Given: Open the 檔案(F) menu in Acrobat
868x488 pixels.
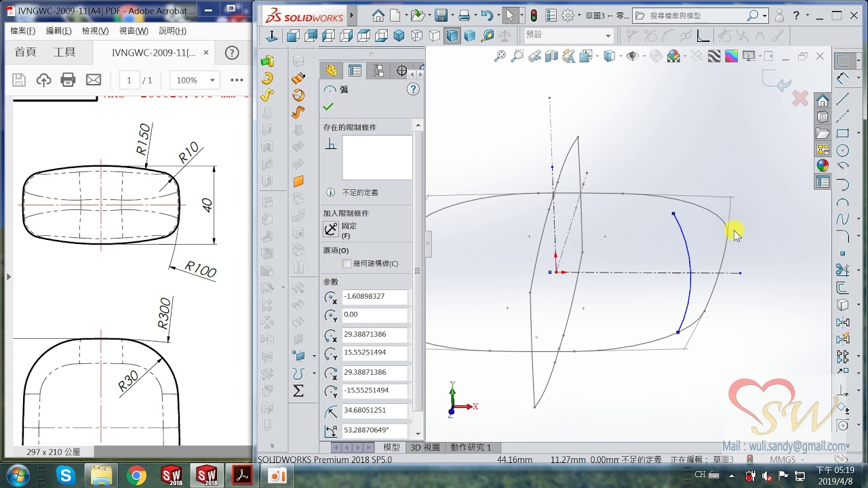Looking at the screenshot, I should click(x=23, y=31).
